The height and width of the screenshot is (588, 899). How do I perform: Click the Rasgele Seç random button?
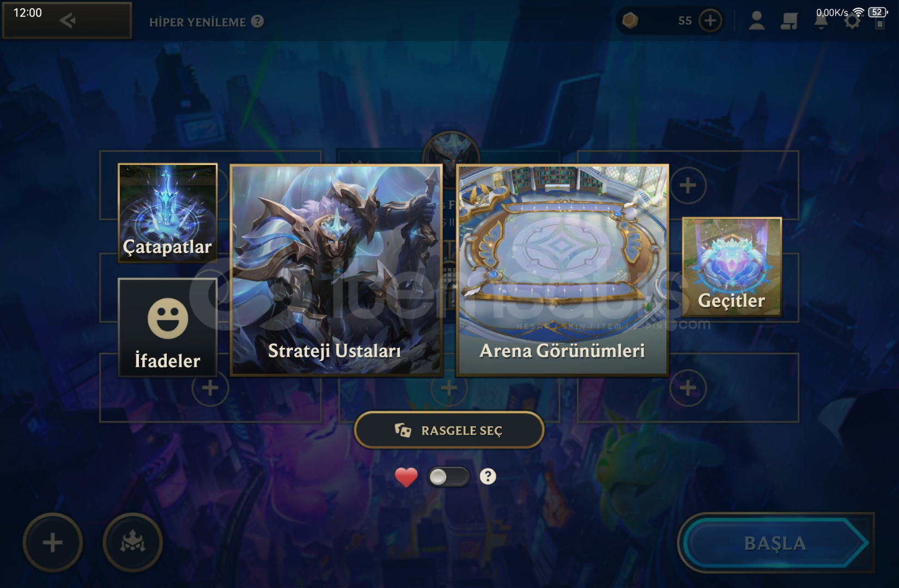(x=449, y=430)
